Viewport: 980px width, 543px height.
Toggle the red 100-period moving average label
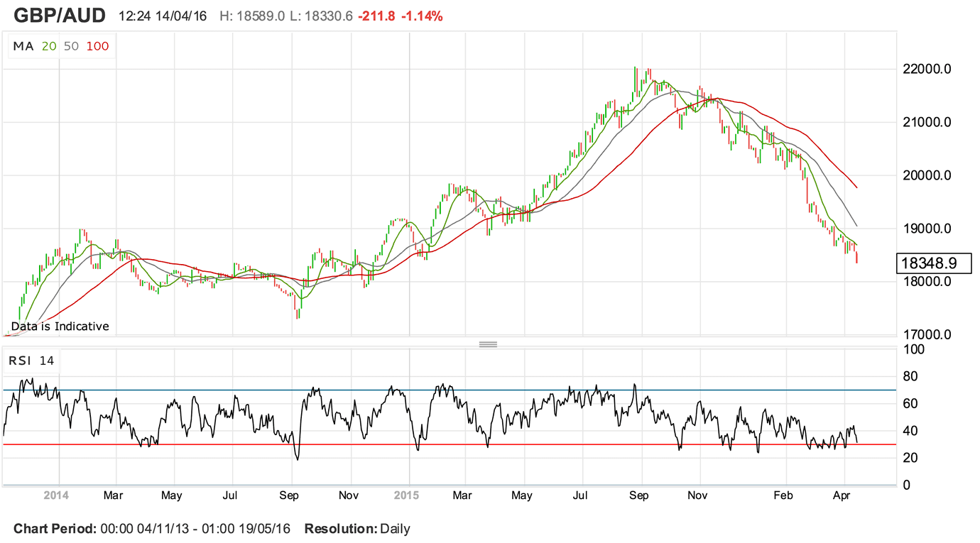[97, 46]
